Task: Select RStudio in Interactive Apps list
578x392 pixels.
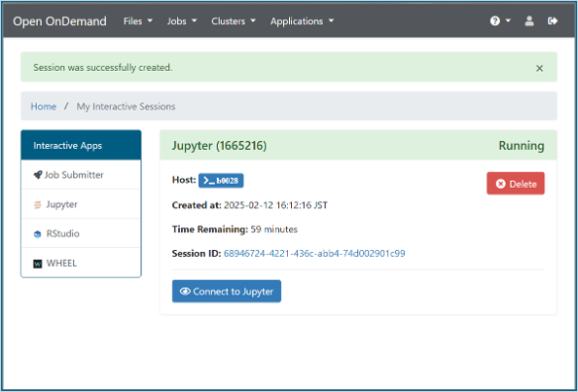Action: click(x=81, y=233)
